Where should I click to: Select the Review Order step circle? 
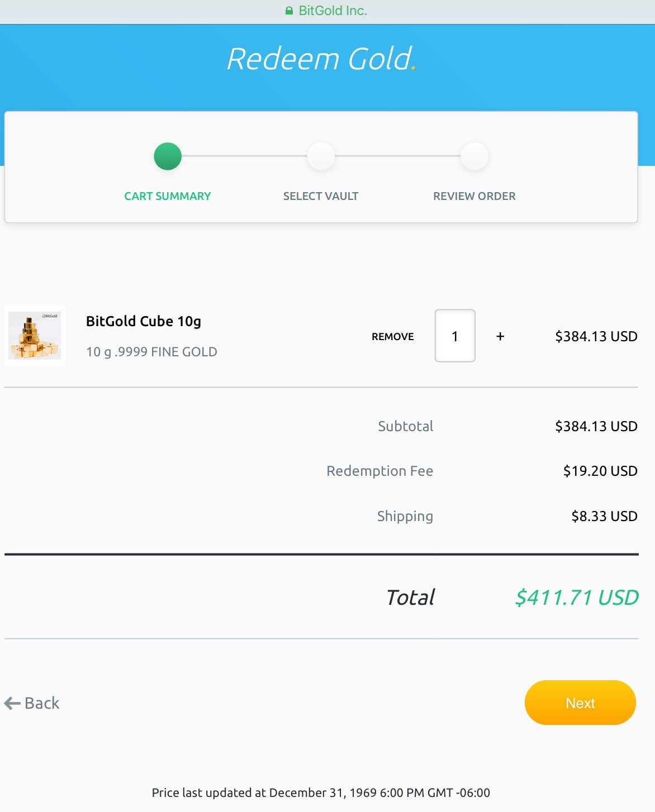(474, 156)
